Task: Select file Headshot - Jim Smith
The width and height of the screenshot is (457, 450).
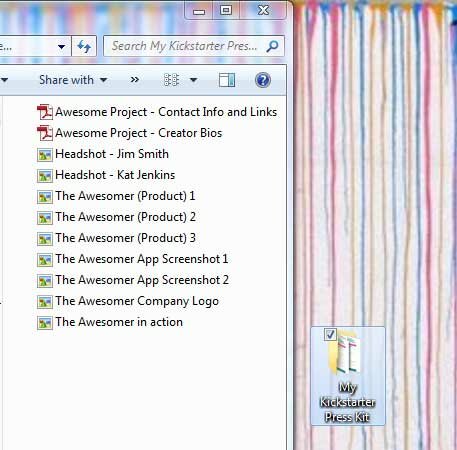Action: click(x=103, y=154)
